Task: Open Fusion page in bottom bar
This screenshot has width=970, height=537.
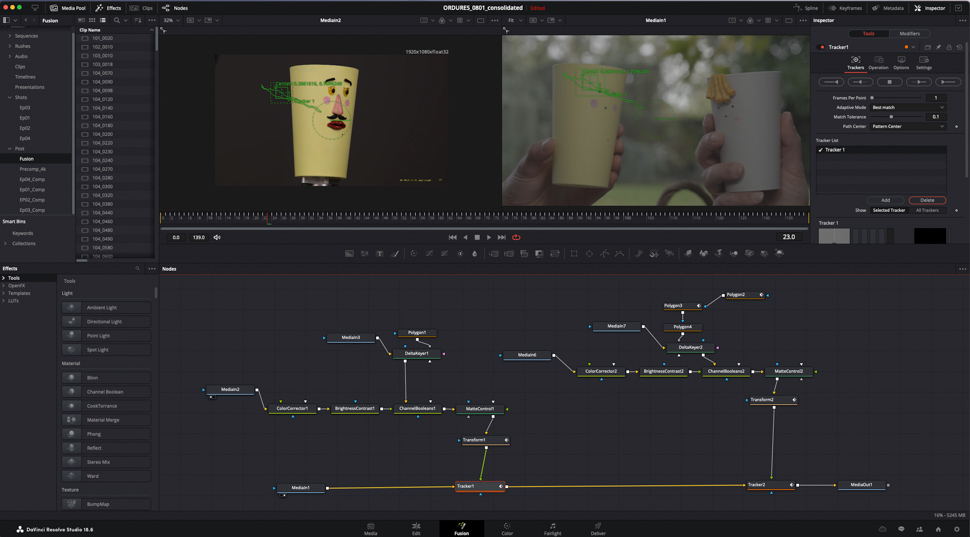Action: 461,528
